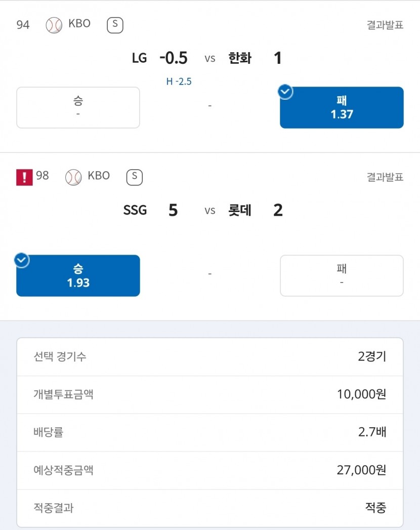The width and height of the screenshot is (420, 530).
Task: Click 결과발표 status on match 98
Action: (385, 177)
